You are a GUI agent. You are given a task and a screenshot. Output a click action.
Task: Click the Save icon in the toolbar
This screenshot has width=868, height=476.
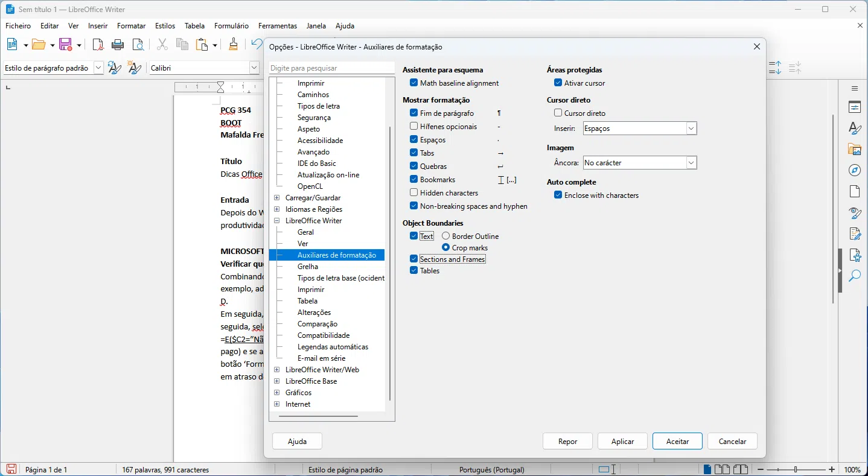tap(66, 45)
